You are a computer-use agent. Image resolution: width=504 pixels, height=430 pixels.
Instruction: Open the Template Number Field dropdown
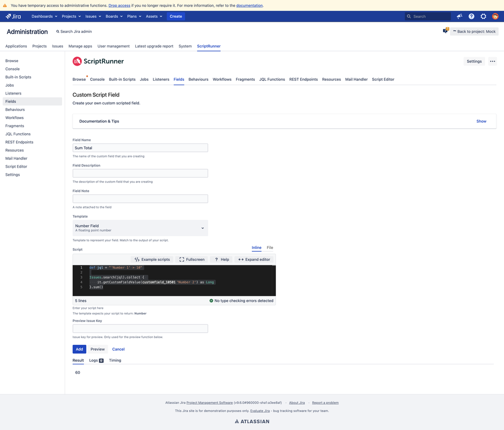[x=140, y=228]
